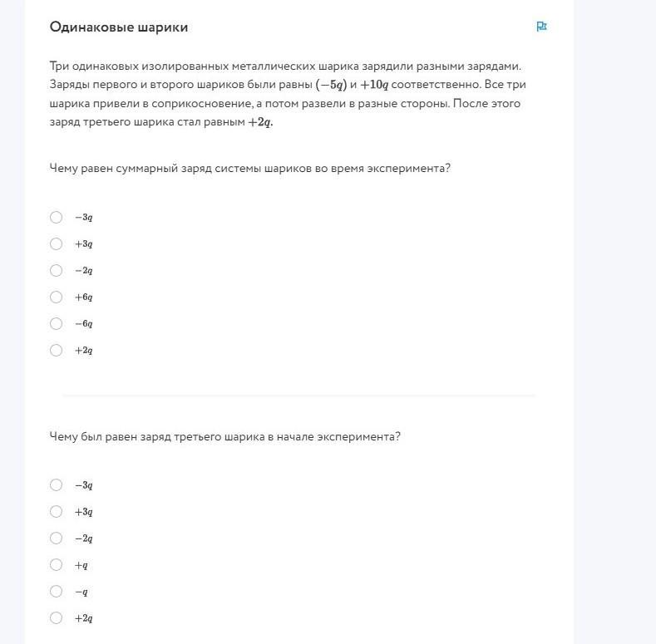Pick the −6q radio option
The image size is (656, 644).
click(57, 324)
